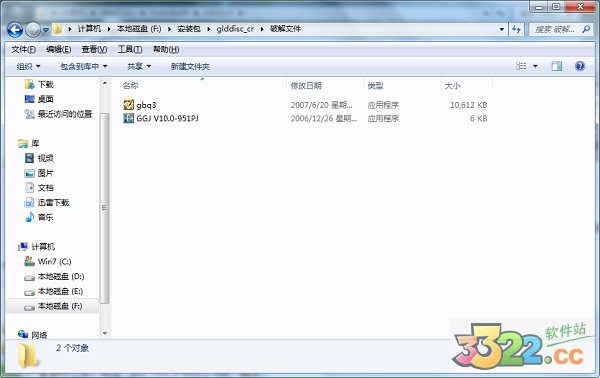Click 破解文件 in the address breadcrumb
Viewport: 600px width, 378px height.
(x=285, y=29)
